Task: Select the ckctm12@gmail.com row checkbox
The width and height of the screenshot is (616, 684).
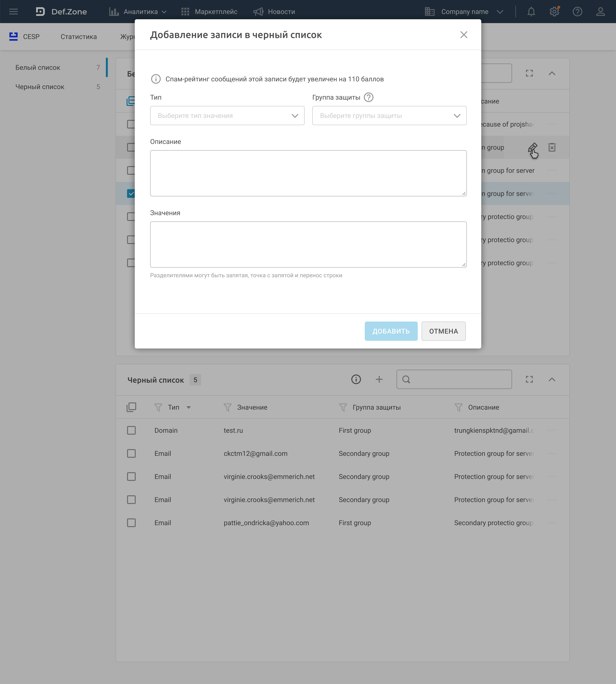Action: 131,454
